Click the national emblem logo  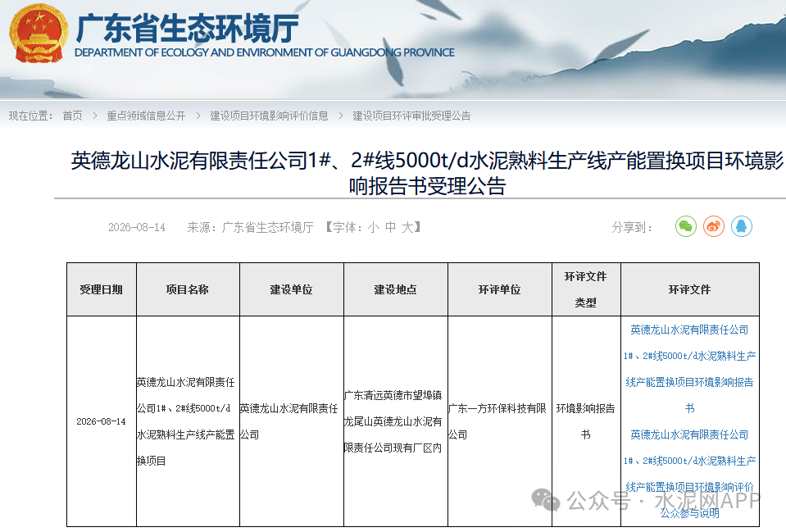coord(39,33)
